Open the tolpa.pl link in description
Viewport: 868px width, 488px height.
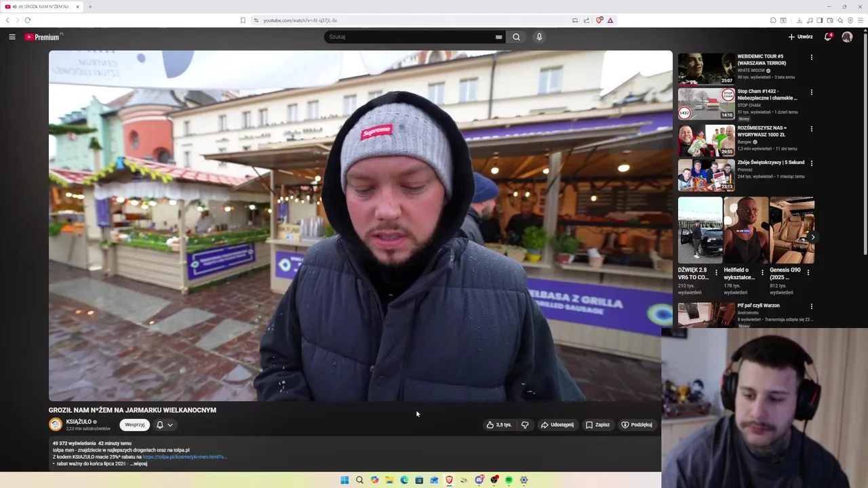coord(184,457)
